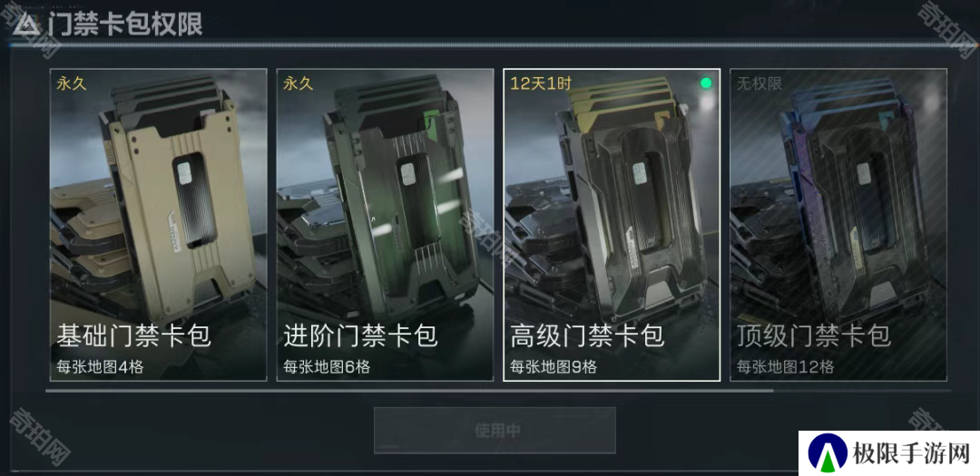Click the triangle logo beside 门禁卡包权限

click(25, 24)
